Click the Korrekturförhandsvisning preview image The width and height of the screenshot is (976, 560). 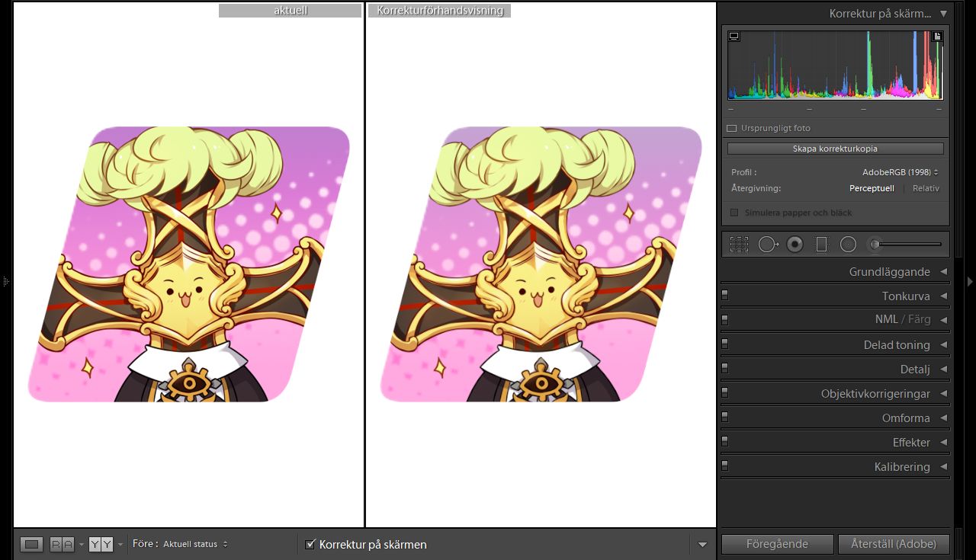pos(541,264)
